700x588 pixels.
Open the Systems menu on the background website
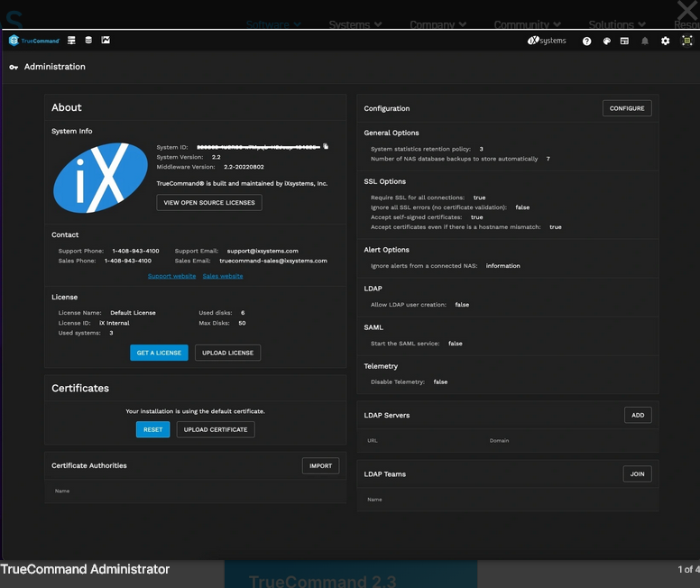point(355,24)
